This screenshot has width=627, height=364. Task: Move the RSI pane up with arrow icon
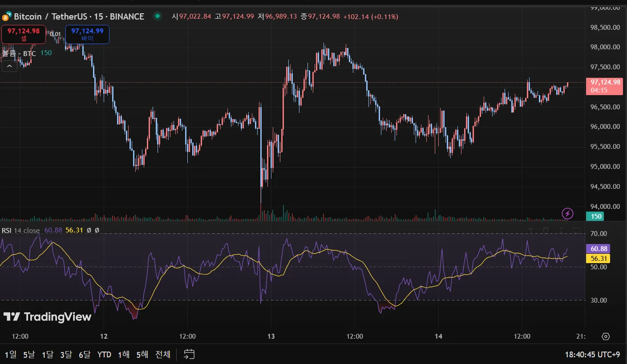click(x=530, y=230)
